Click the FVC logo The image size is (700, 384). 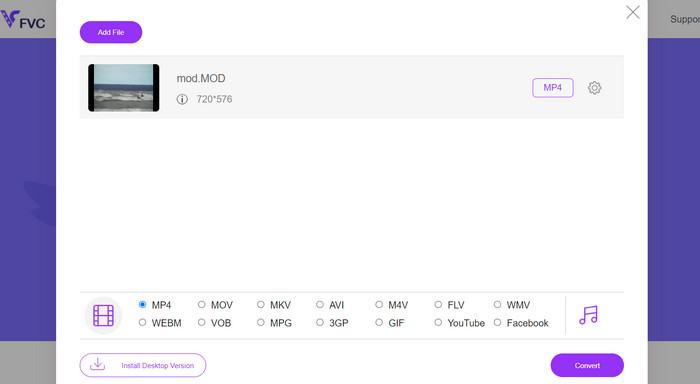tap(23, 20)
